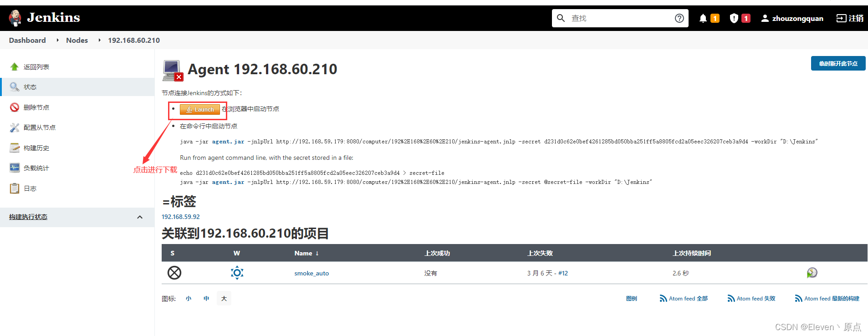Sort table by S status column
Viewport: 868px width, 336px height.
pos(173,253)
